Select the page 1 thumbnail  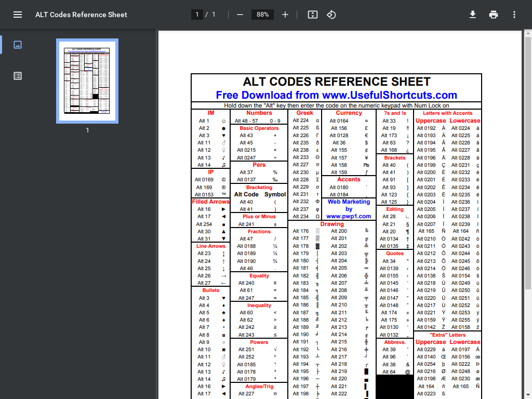pyautogui.click(x=87, y=81)
